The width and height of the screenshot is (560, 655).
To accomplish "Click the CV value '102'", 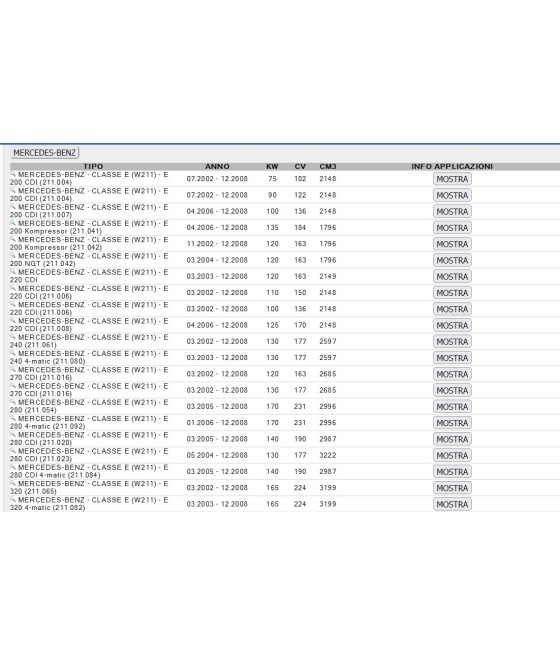I will point(300,179).
